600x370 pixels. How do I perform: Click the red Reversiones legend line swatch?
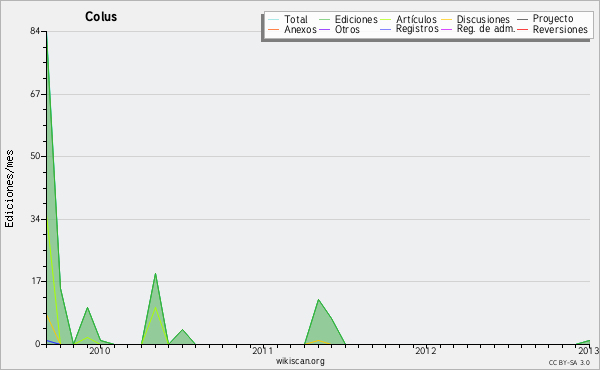pos(523,29)
